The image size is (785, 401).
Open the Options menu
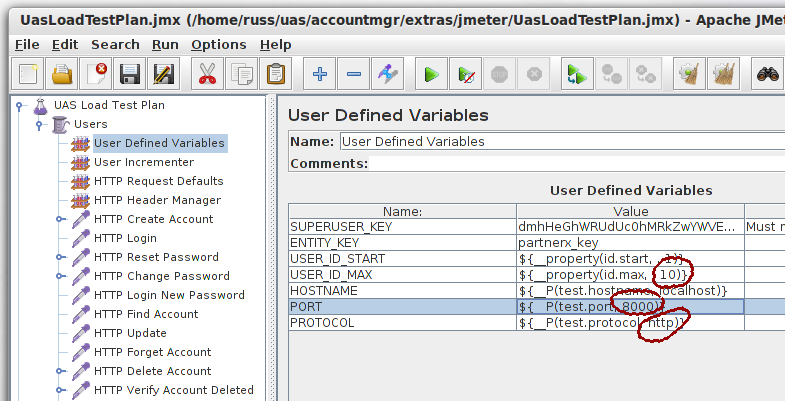[x=219, y=45]
